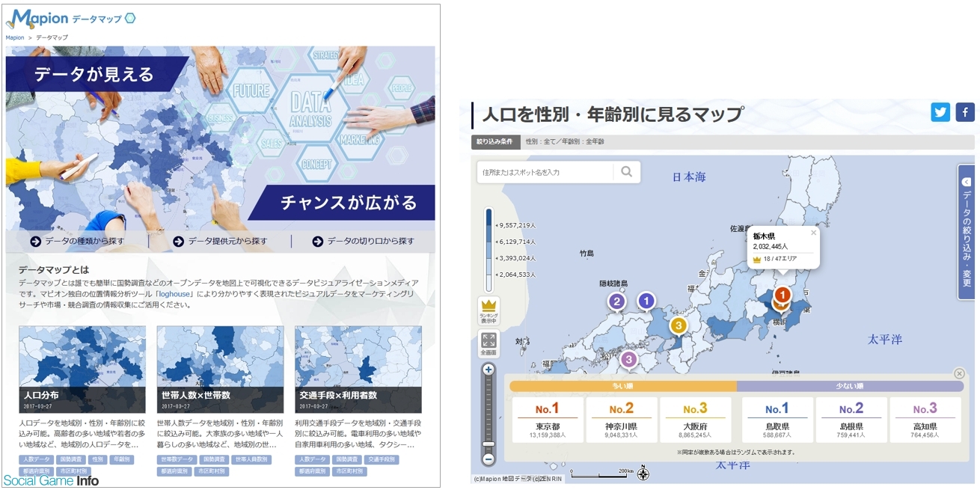Screen dimensions: 980x490
Task: Share the map on Twitter
Action: 940,112
